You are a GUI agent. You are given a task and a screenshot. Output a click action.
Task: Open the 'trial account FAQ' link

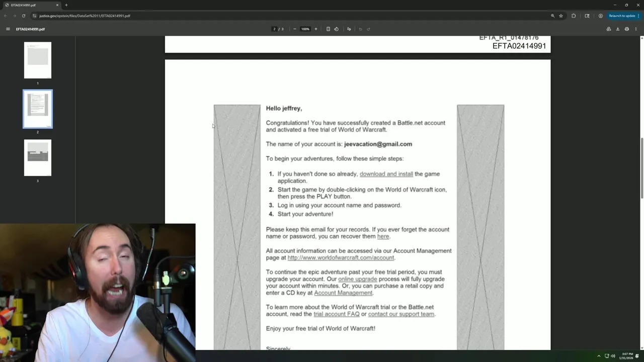[337, 314]
